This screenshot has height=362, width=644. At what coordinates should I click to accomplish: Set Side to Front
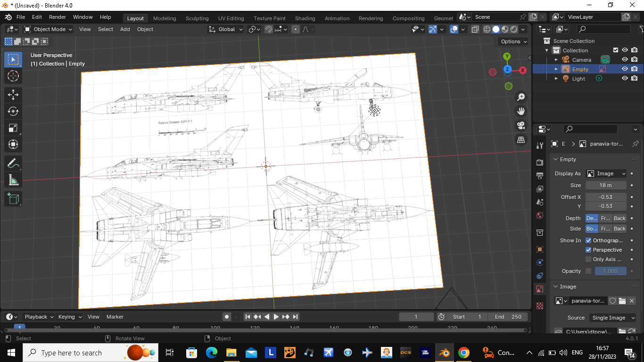(605, 229)
